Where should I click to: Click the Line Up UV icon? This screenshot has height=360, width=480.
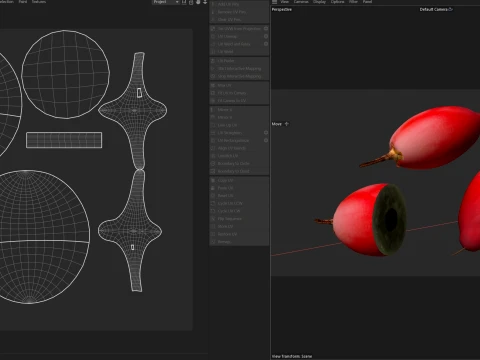point(213,125)
